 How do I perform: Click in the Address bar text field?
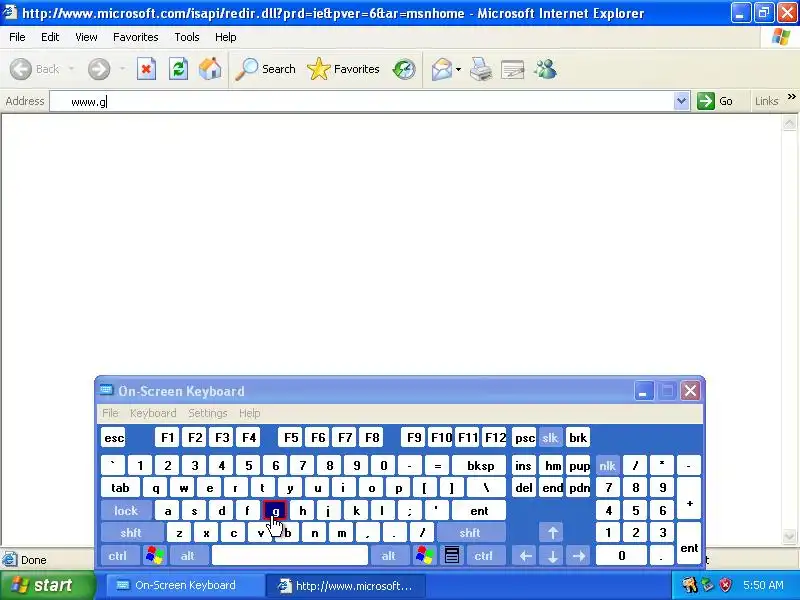click(361, 102)
